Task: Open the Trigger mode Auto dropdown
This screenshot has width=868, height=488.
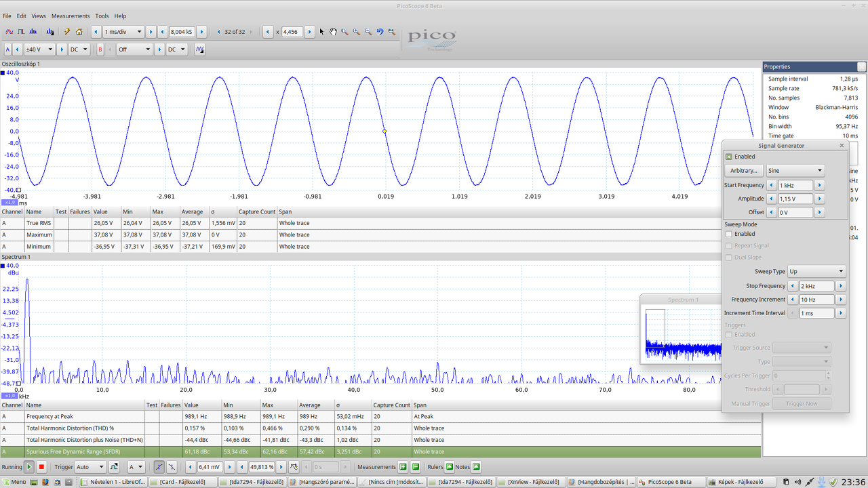Action: [x=90, y=467]
